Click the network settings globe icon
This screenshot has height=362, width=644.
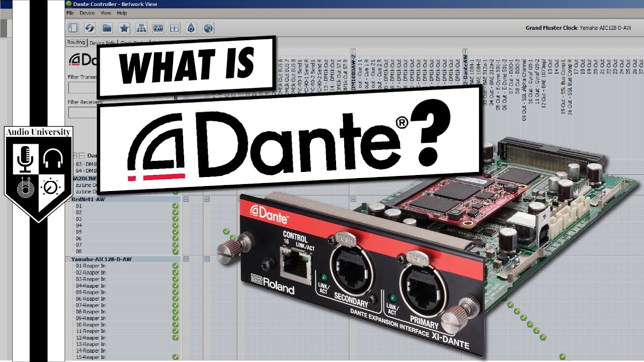[208, 28]
